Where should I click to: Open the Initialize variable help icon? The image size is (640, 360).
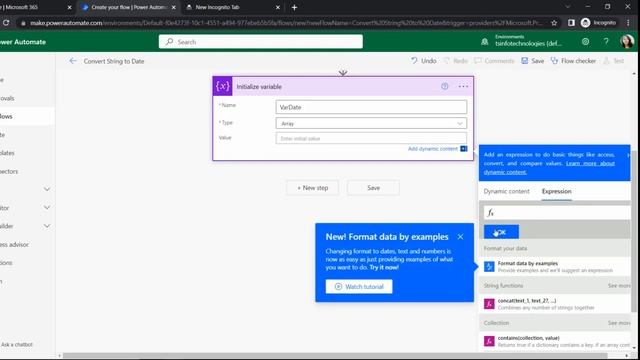click(x=444, y=87)
